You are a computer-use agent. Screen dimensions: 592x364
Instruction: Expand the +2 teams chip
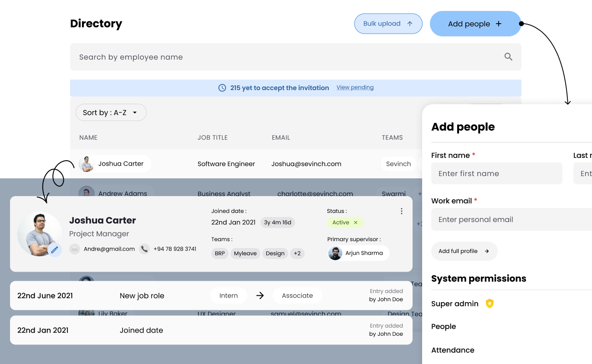point(297,253)
